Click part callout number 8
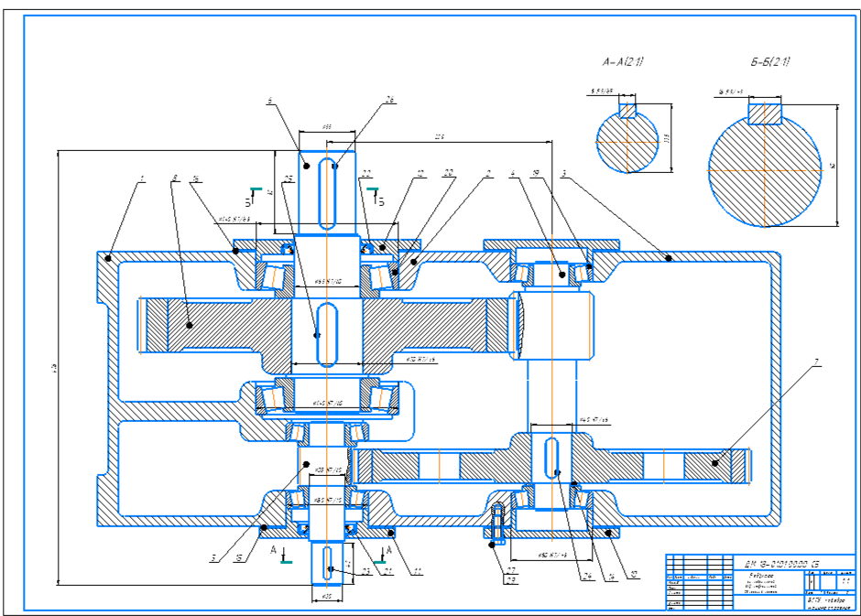This screenshot has height=616, width=861. [x=175, y=178]
